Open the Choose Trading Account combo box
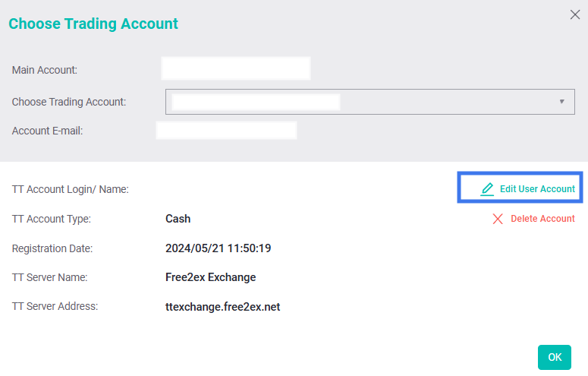 click(369, 102)
